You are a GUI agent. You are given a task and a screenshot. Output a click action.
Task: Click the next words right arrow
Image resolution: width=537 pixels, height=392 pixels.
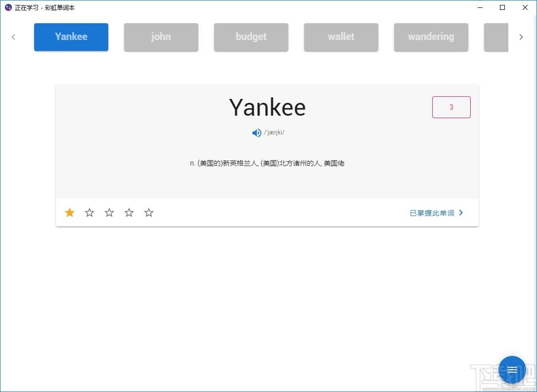click(x=521, y=37)
